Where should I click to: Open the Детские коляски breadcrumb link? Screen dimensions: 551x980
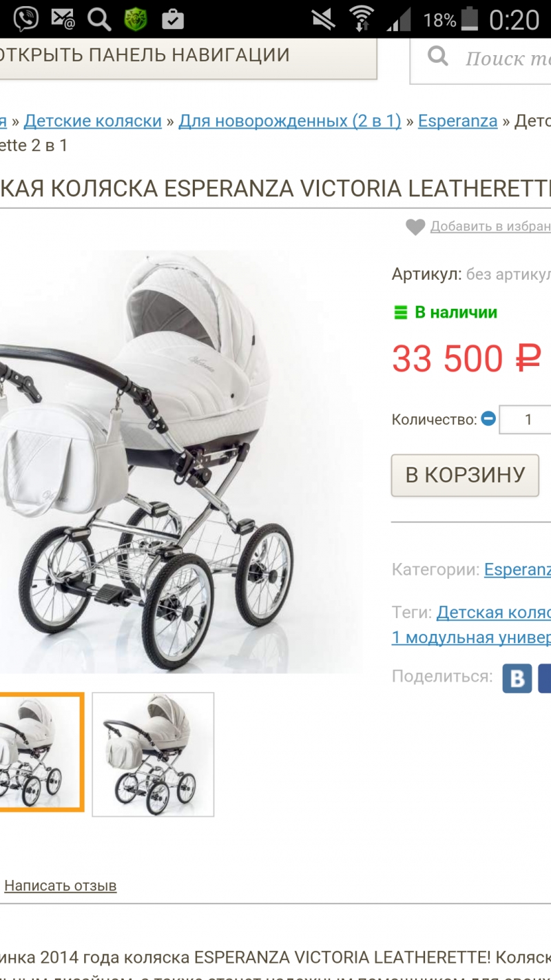tap(93, 121)
